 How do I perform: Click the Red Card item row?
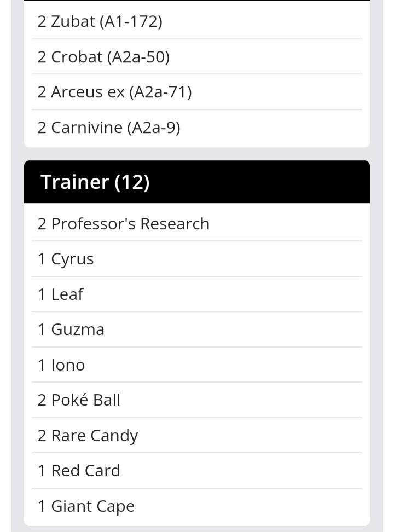tap(85, 471)
